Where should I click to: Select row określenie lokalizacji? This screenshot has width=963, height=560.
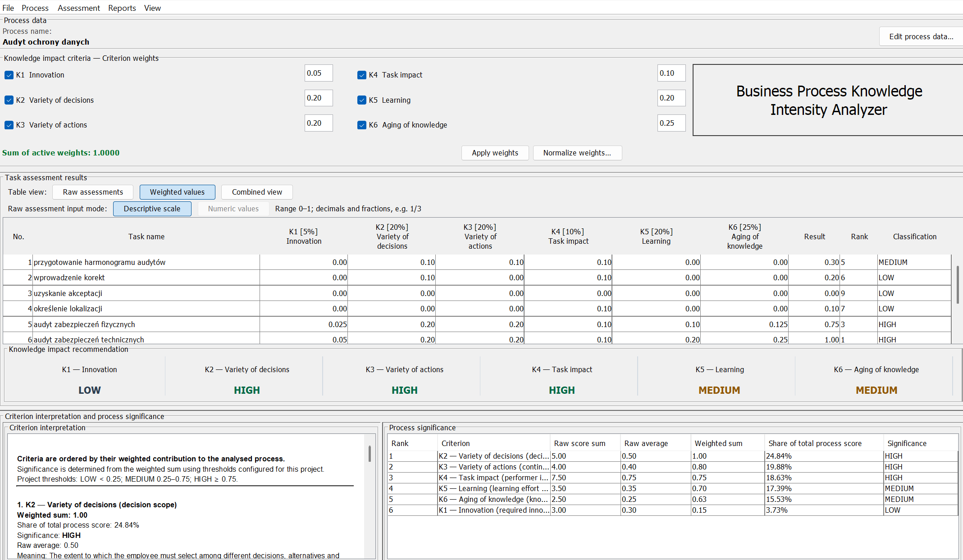click(x=477, y=309)
